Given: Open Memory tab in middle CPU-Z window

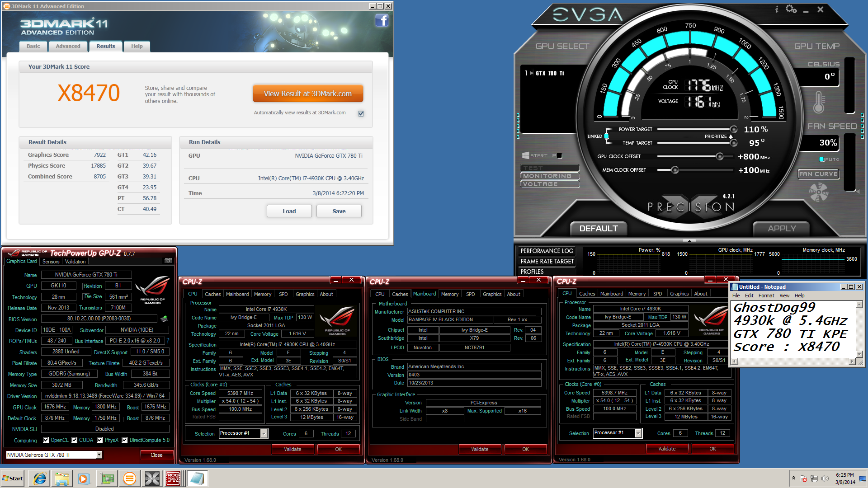Looking at the screenshot, I should click(x=450, y=294).
